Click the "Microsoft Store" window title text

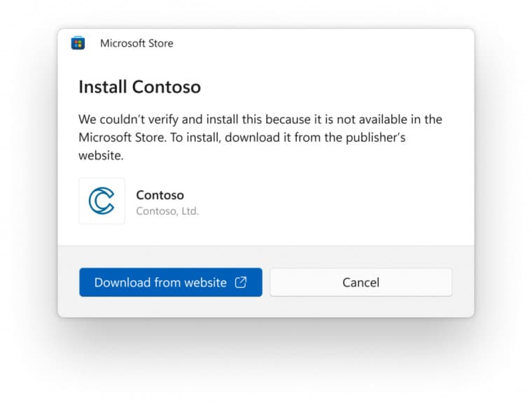tap(136, 43)
